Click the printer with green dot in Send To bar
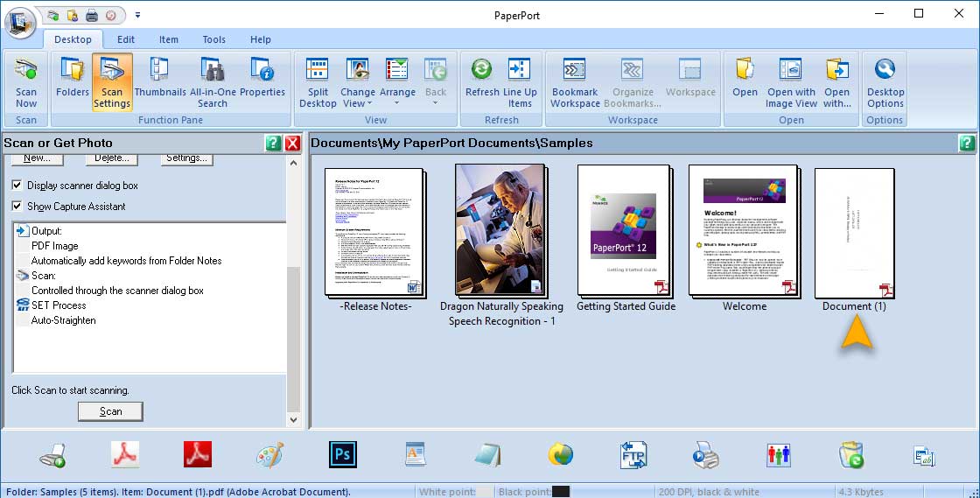The height and width of the screenshot is (498, 980). tap(52, 455)
